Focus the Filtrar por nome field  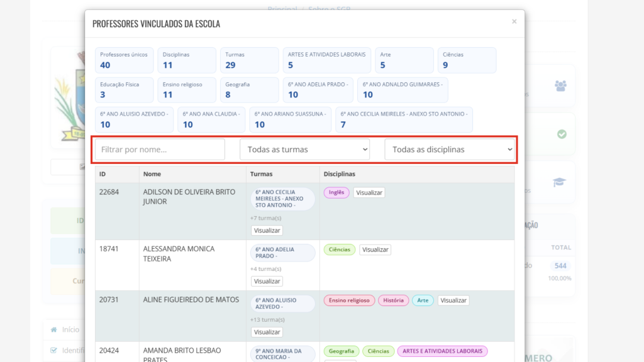tap(160, 150)
